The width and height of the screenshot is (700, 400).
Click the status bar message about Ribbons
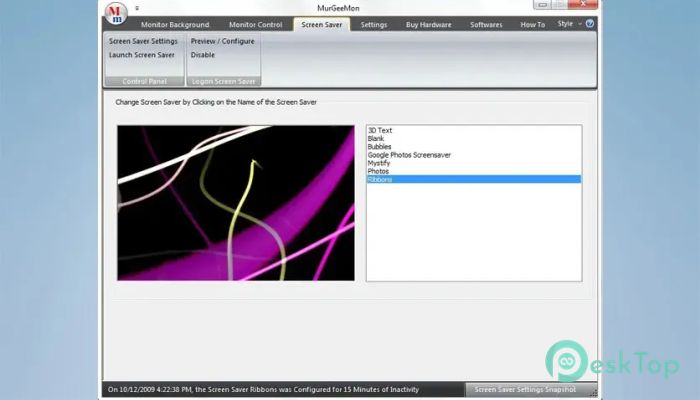(x=263, y=389)
